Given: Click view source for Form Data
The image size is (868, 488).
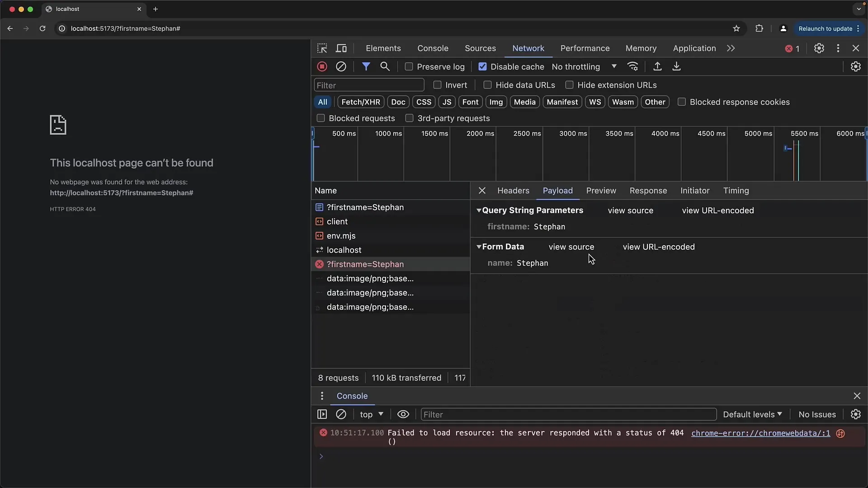Looking at the screenshot, I should pos(571,247).
